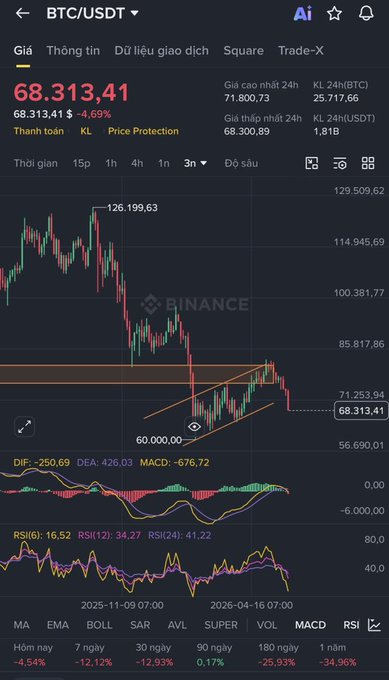Select the 15p timeframe
Viewport: 389px width, 680px height.
click(x=82, y=163)
